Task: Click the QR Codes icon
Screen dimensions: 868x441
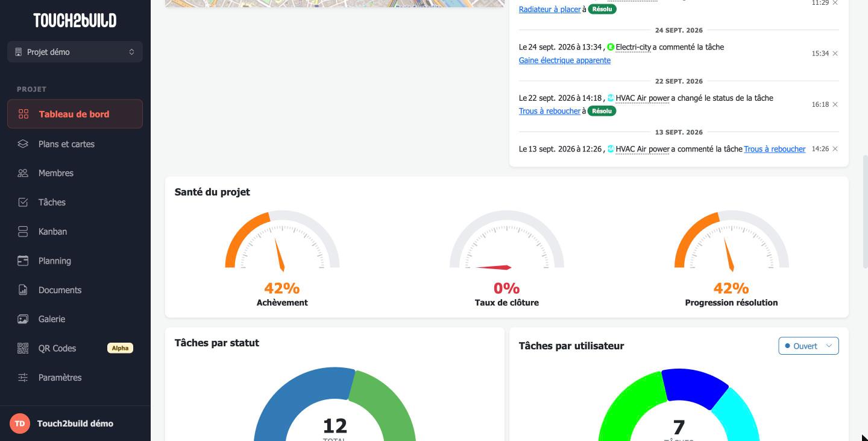Action: [23, 348]
